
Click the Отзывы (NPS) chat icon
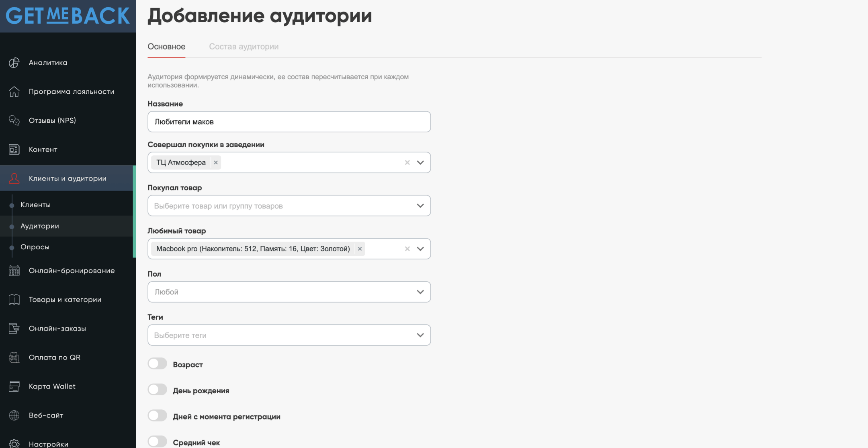pos(14,121)
